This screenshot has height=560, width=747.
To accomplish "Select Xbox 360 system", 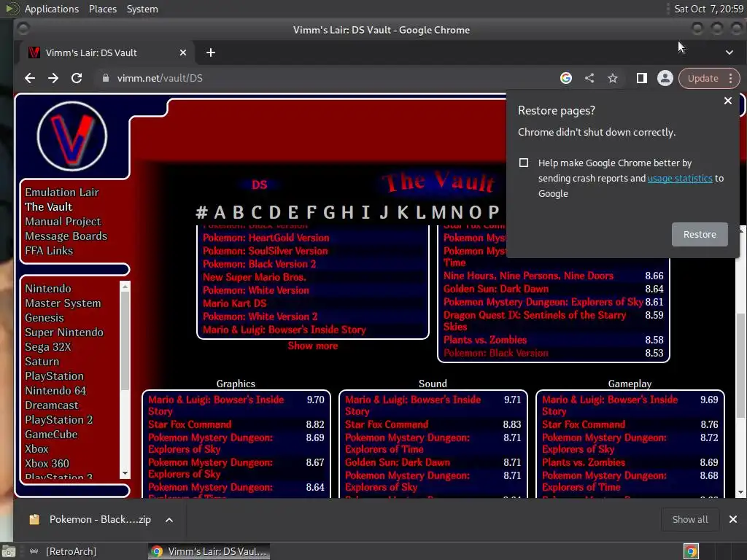I will [x=47, y=463].
